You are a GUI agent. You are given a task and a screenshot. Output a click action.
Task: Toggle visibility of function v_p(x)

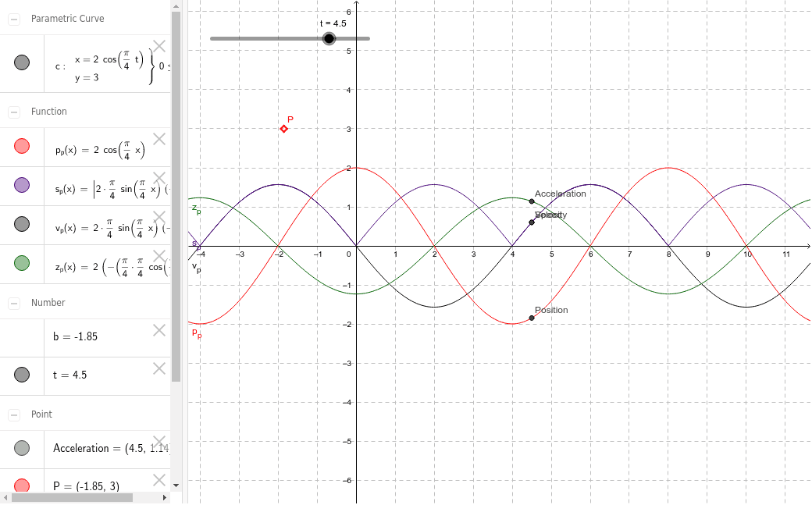click(x=22, y=224)
